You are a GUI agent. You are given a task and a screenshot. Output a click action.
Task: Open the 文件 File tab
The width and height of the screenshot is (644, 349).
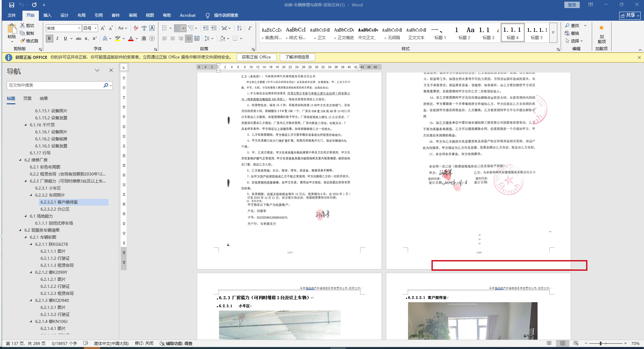coord(12,15)
